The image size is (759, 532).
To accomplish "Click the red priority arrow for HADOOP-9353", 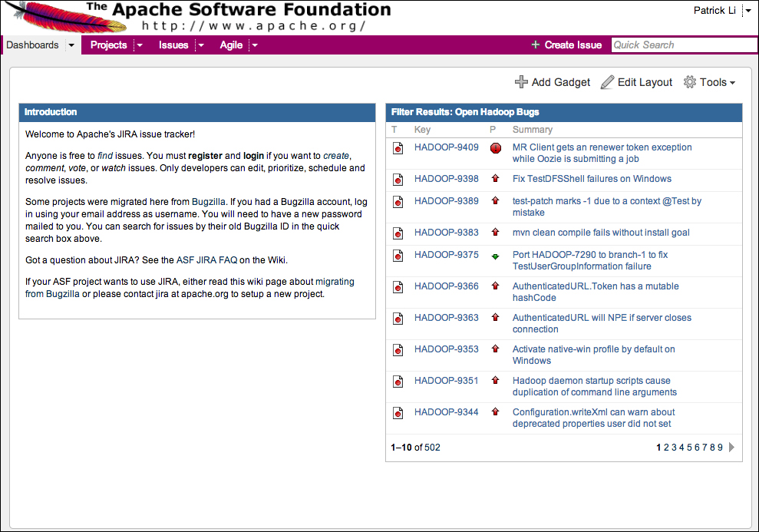I will click(x=495, y=349).
